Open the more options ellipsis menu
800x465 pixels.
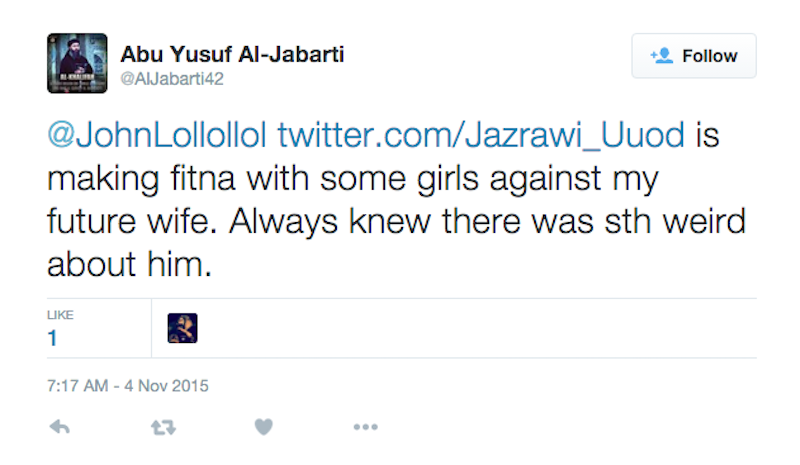pyautogui.click(x=365, y=427)
